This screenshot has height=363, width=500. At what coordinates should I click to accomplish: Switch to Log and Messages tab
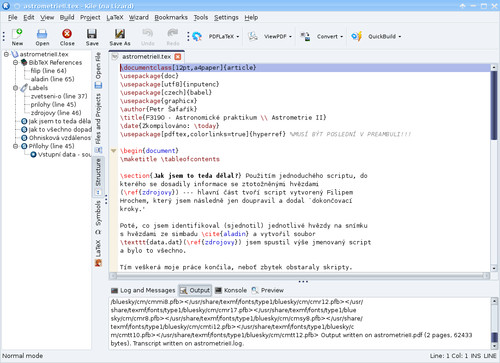point(143,290)
